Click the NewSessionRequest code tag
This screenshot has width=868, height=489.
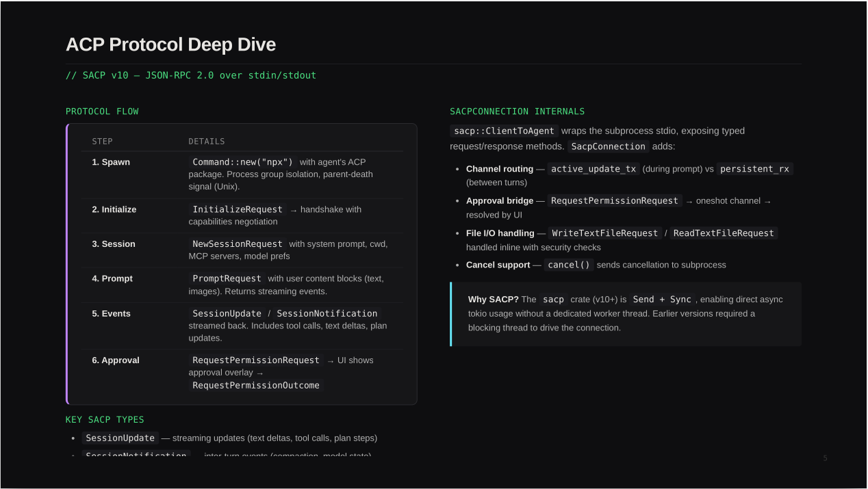coord(238,244)
